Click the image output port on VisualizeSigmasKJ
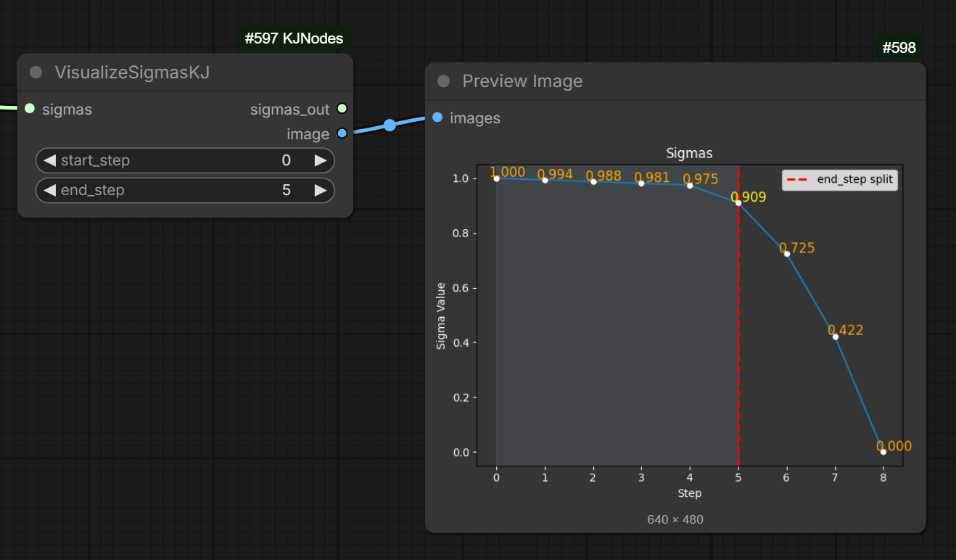The height and width of the screenshot is (560, 956). click(342, 133)
